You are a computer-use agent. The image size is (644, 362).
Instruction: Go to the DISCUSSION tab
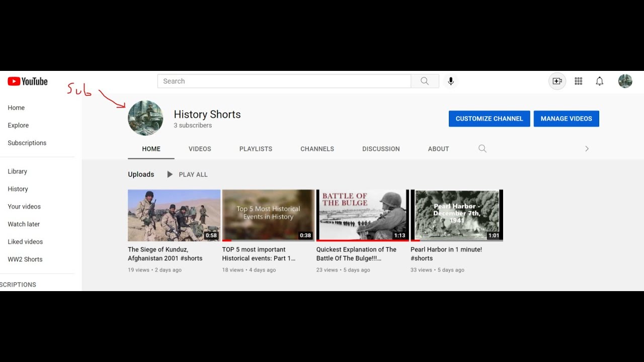click(381, 149)
